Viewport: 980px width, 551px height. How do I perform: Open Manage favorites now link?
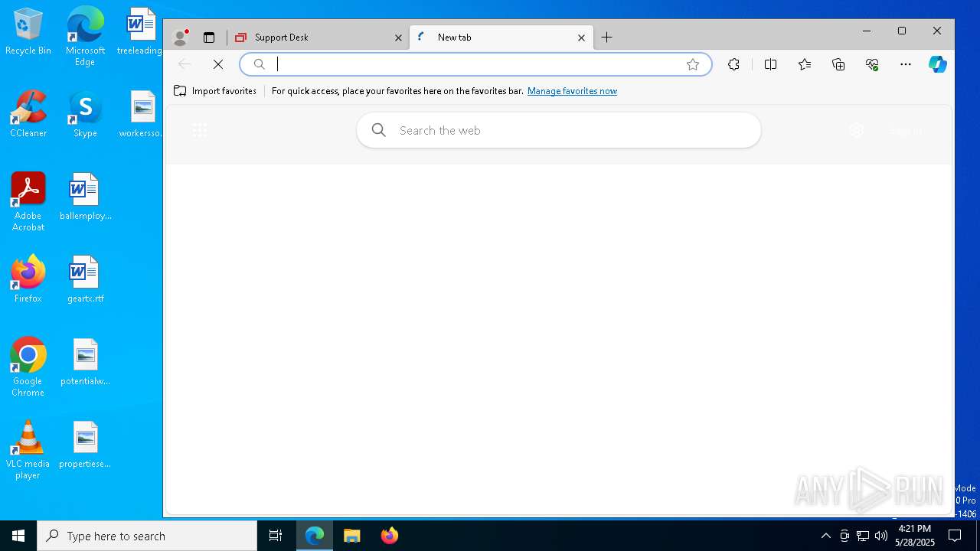572,91
